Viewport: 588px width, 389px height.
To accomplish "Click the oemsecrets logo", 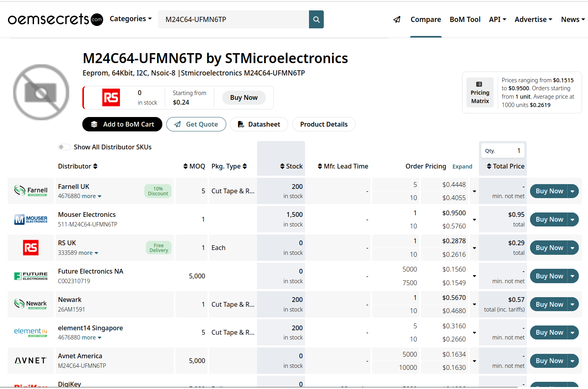I will click(55, 19).
